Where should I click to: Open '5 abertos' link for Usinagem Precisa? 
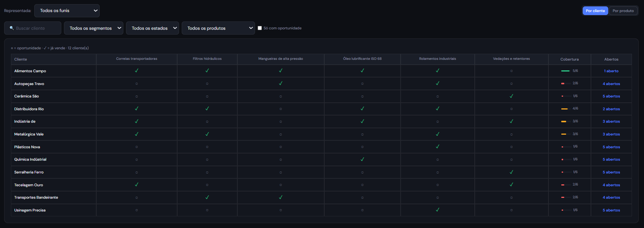tap(611, 210)
